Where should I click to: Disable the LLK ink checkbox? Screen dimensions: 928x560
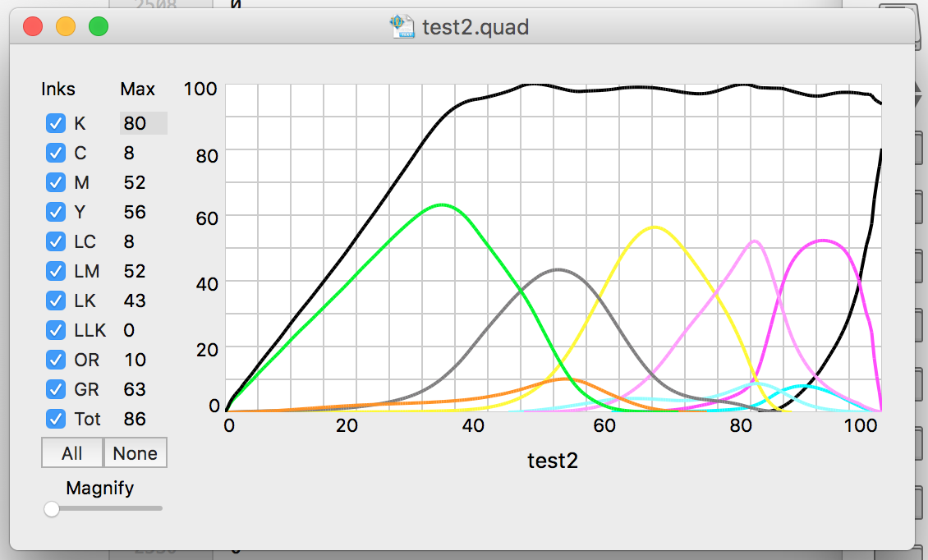[x=56, y=330]
